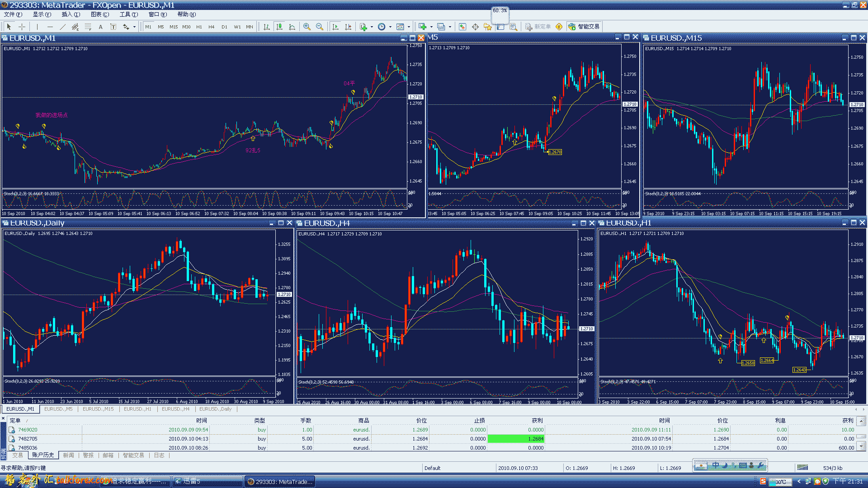The height and width of the screenshot is (488, 868).
Task: Activate the crosshair tool
Action: (x=22, y=27)
